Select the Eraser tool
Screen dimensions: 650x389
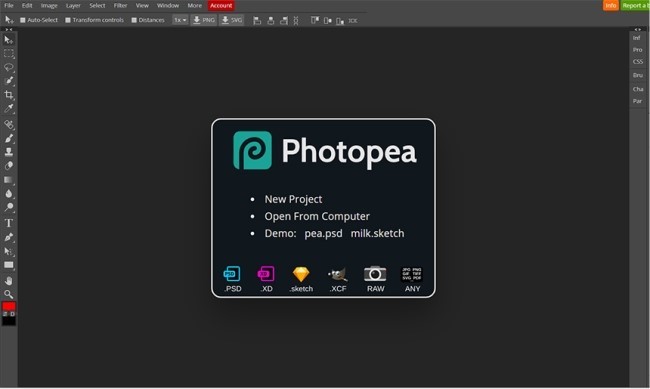click(x=8, y=165)
